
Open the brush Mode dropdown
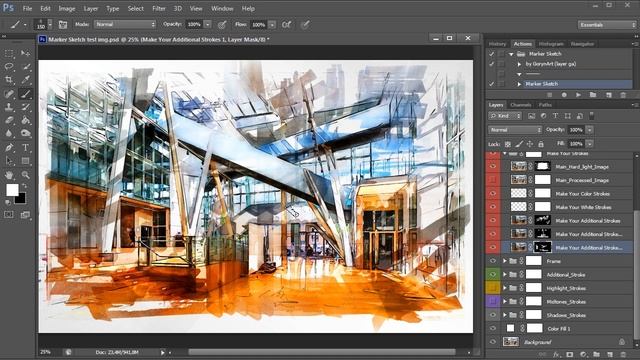click(x=125, y=24)
